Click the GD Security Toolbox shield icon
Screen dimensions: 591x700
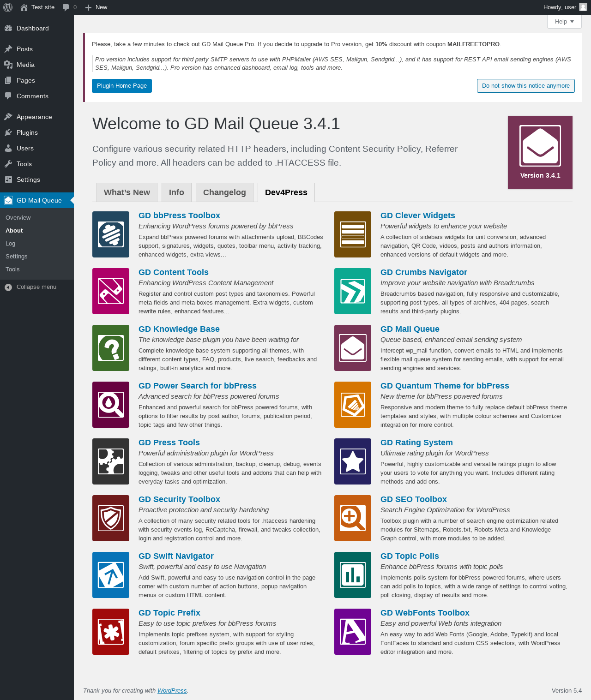point(111,518)
